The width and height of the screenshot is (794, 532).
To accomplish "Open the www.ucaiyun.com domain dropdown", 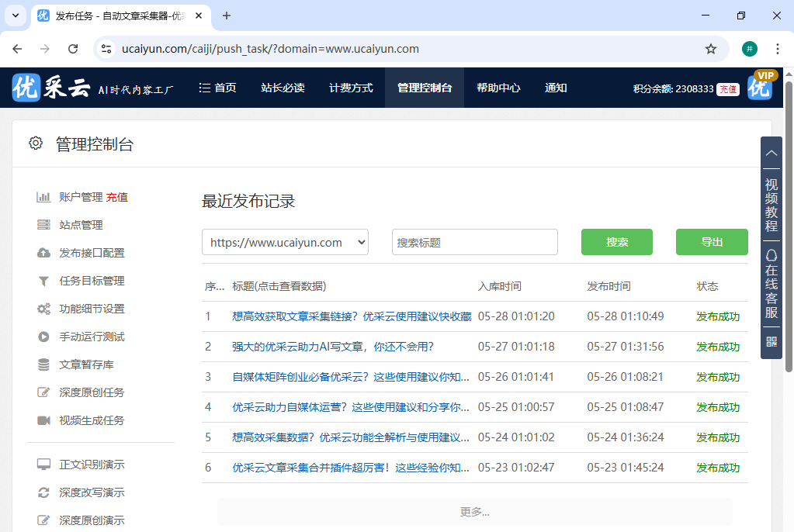I will (285, 242).
